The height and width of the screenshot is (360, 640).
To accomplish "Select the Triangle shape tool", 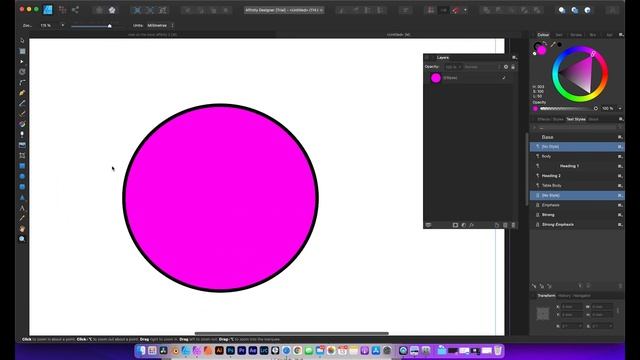I will point(22,197).
